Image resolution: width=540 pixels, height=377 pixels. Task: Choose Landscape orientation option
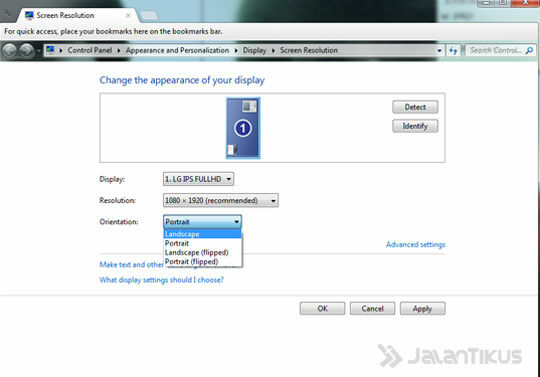[x=202, y=234]
